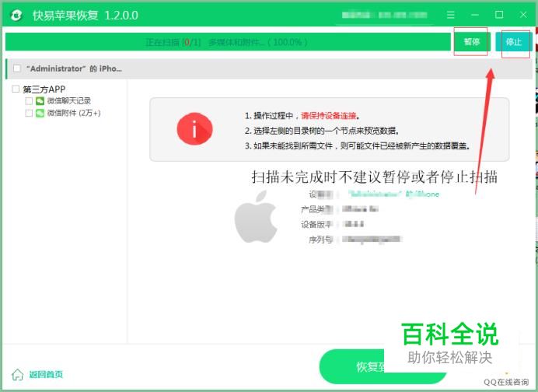Open the 微信聊天记录 tree item

point(69,101)
